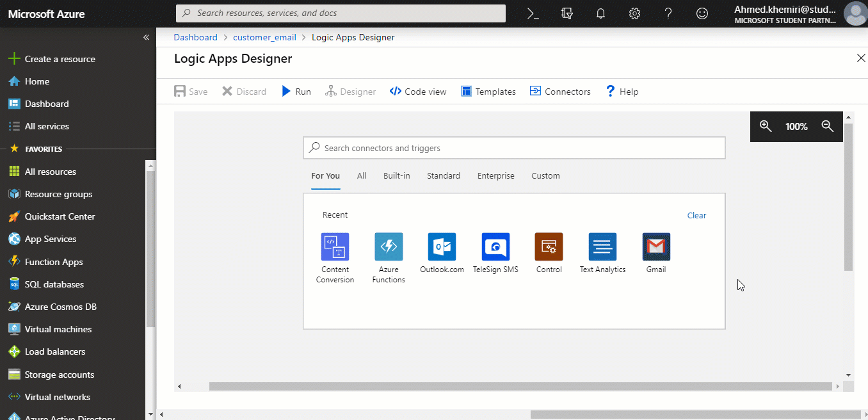Click the Recent section heading

click(335, 215)
